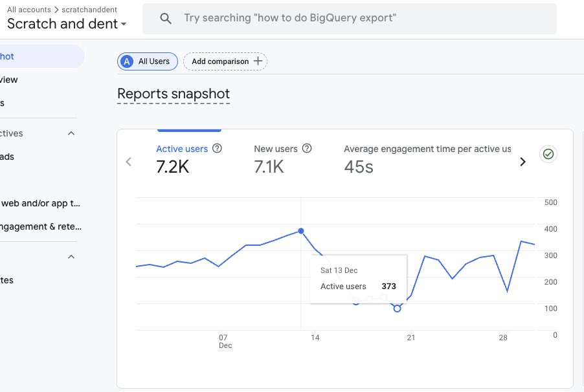Click the All Users segment chip
Image resolution: width=584 pixels, height=392 pixels.
coord(148,61)
